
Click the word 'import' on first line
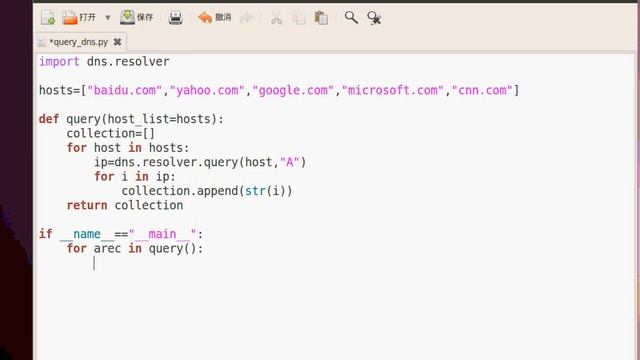point(59,62)
